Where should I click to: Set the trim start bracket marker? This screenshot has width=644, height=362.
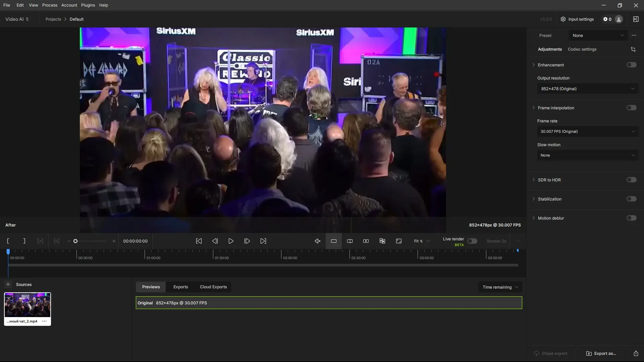click(8, 241)
